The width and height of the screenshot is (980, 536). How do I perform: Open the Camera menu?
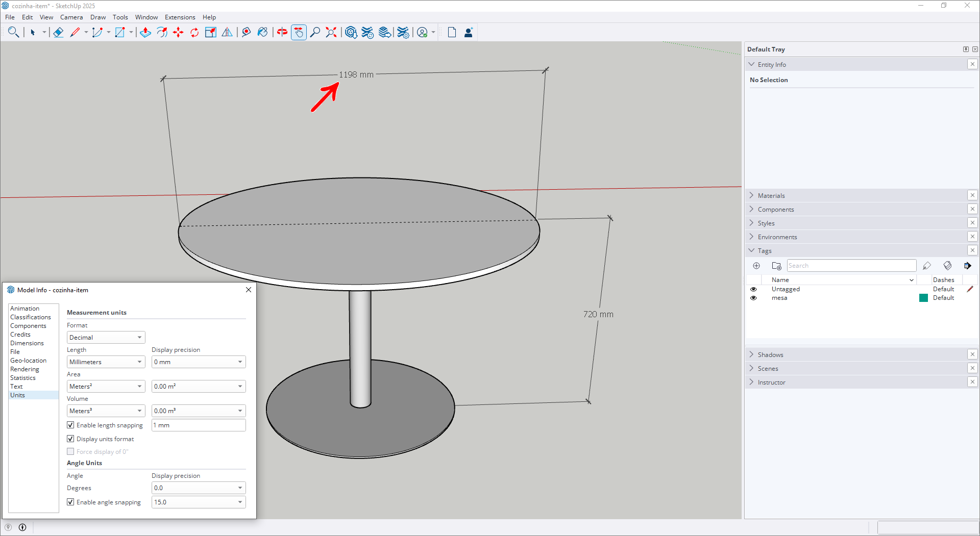pyautogui.click(x=71, y=17)
